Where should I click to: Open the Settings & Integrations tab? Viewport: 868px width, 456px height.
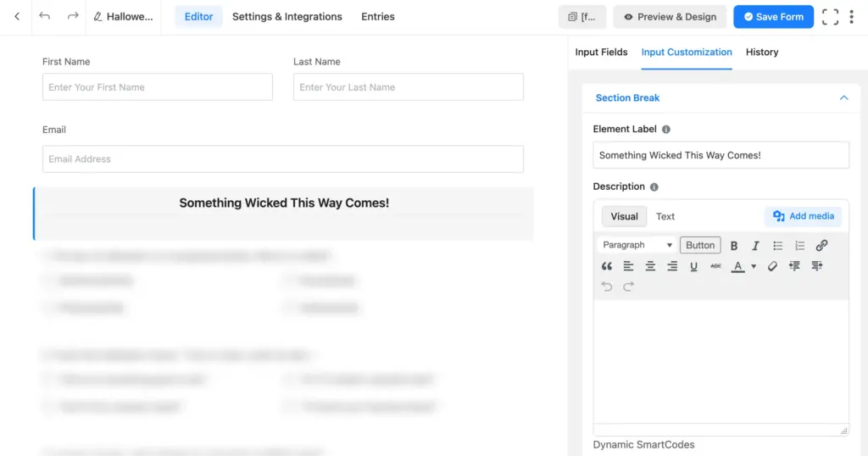point(287,17)
